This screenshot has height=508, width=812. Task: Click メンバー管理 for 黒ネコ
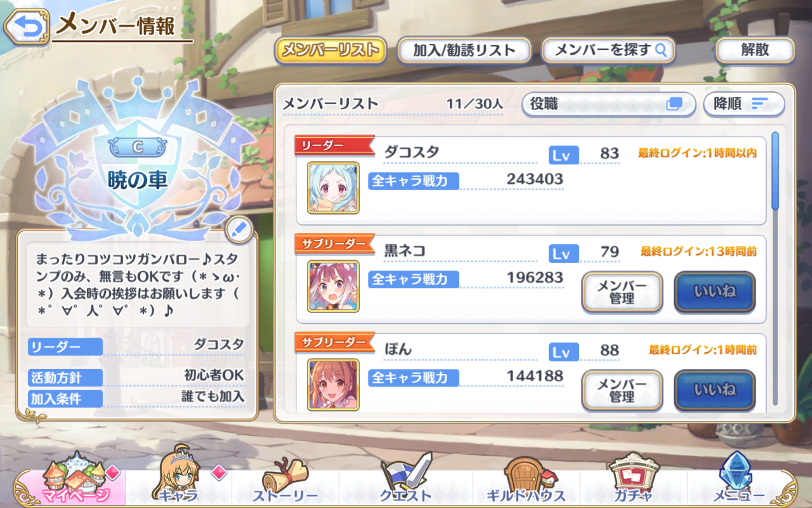(622, 292)
